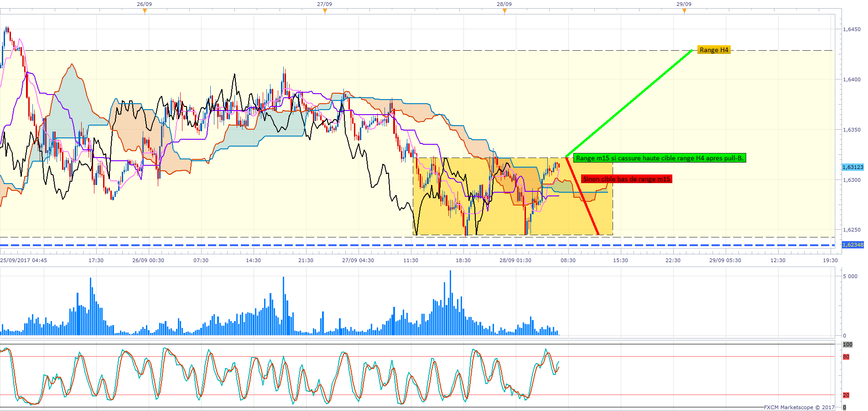The image size is (868, 411).
Task: Click the 17:30 time axis label
Action: 96,260
